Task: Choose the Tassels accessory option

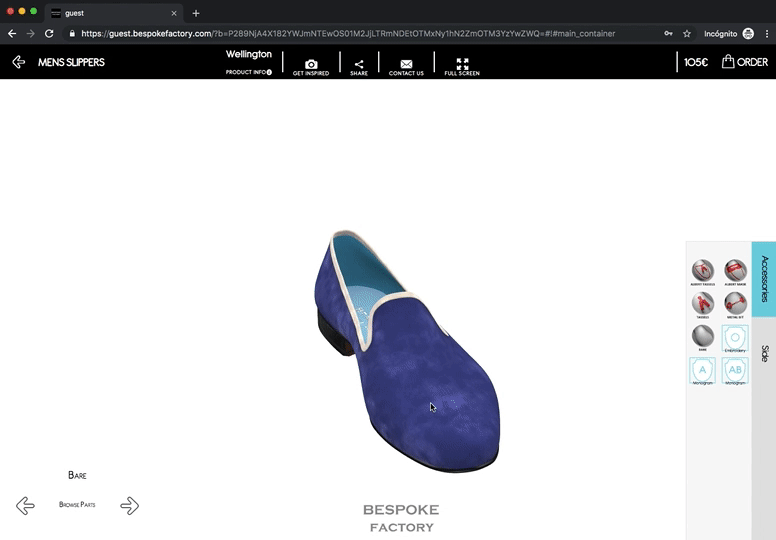Action: (x=703, y=303)
